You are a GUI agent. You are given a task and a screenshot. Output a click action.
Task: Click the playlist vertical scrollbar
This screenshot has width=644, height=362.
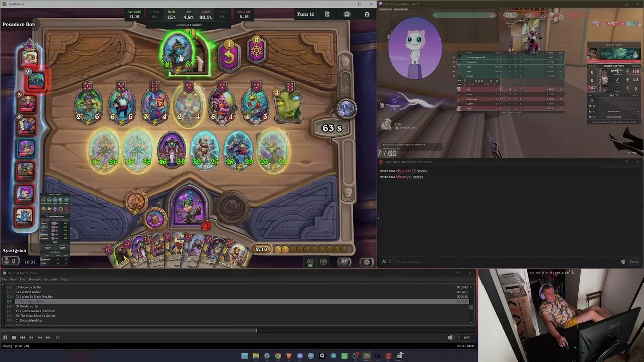[471, 304]
